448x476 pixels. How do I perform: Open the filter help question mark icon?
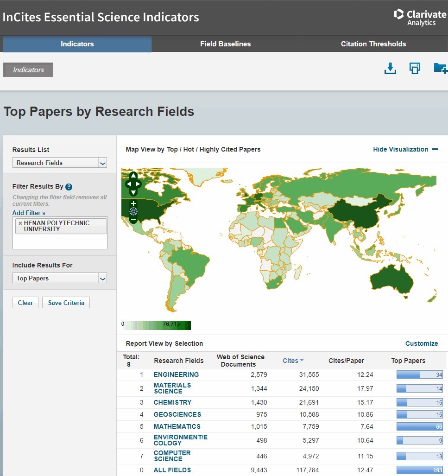coord(69,187)
